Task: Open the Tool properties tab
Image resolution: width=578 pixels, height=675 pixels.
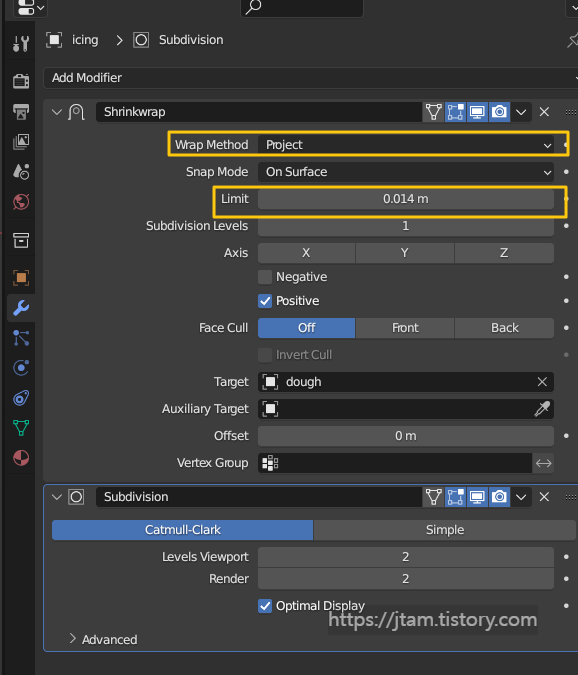Action: [21, 43]
